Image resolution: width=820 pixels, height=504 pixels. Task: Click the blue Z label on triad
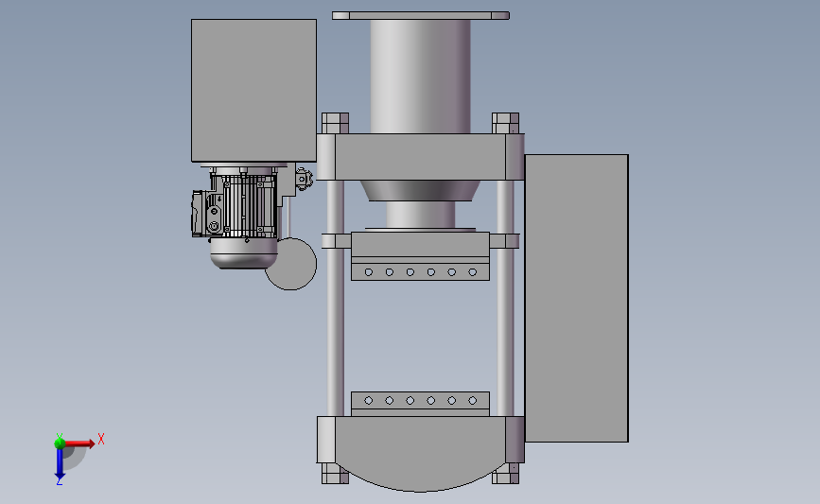pyautogui.click(x=59, y=482)
